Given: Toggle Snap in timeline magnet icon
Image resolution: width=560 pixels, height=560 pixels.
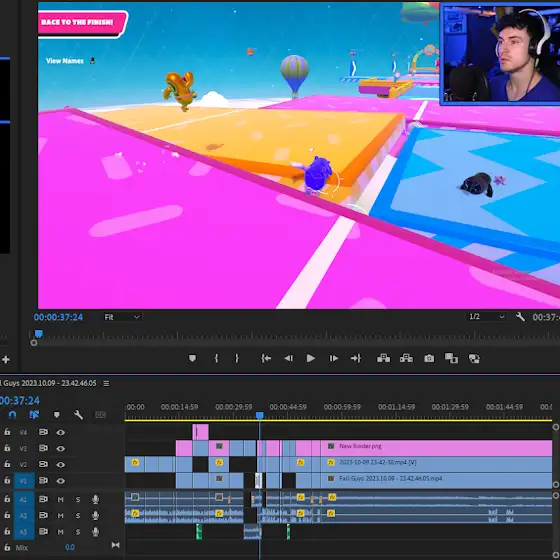Looking at the screenshot, I should (12, 415).
